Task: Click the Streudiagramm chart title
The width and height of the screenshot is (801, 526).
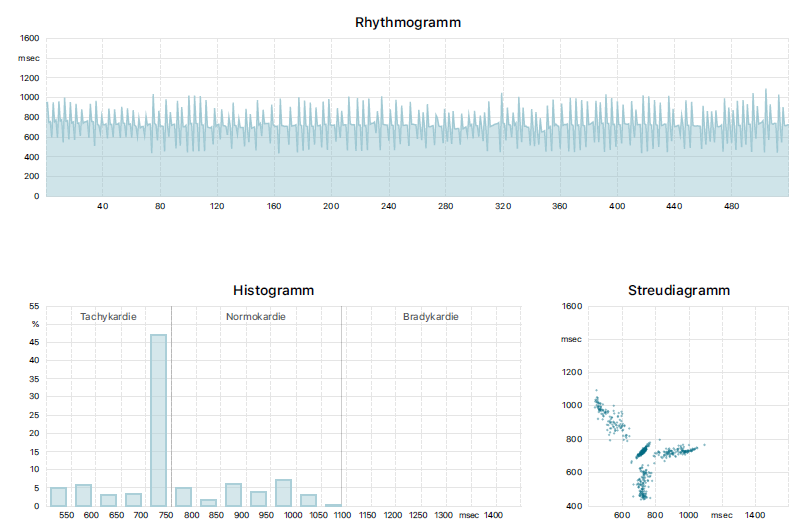Action: pos(678,290)
